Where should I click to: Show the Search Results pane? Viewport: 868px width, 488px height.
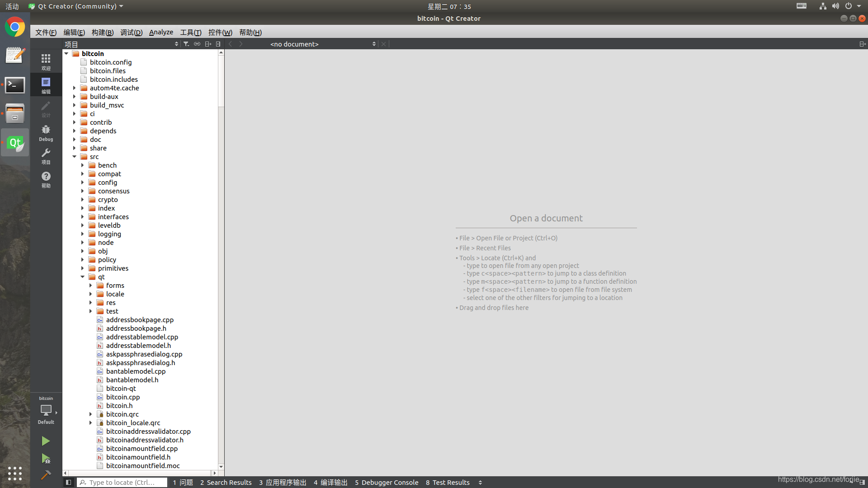pyautogui.click(x=226, y=482)
